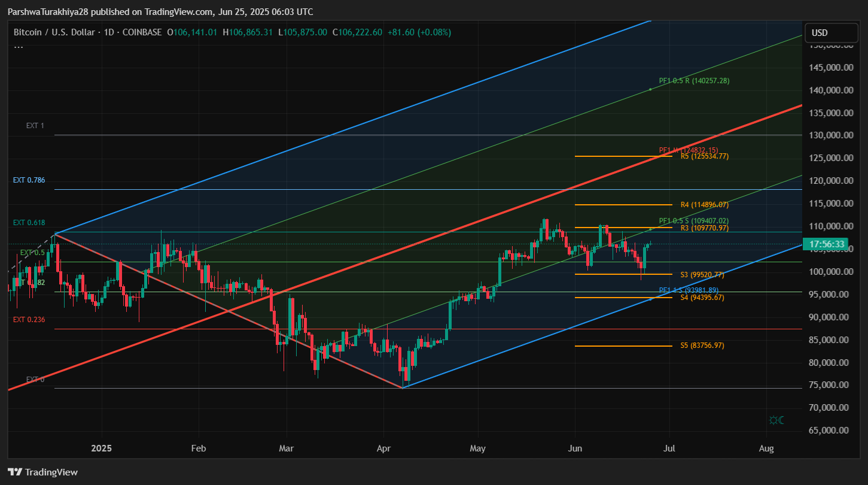Select the R3 (109770.97) pivot label
Screen dimensions: 868x485
pyautogui.click(x=705, y=228)
